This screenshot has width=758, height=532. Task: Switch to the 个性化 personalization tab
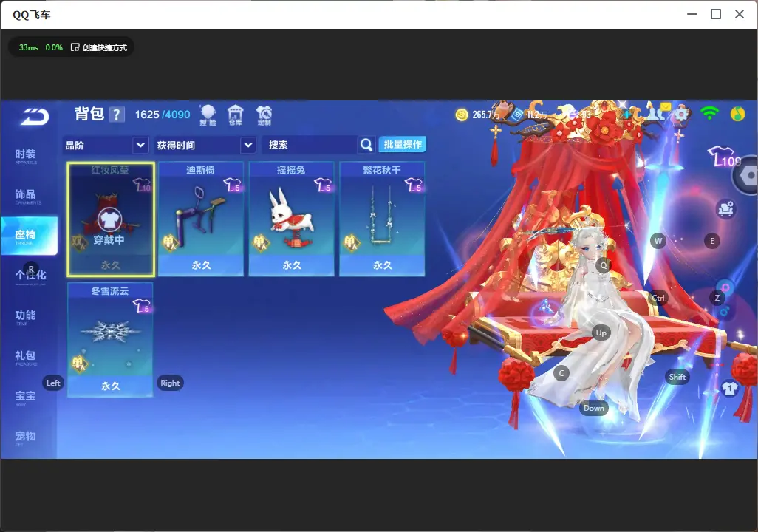point(30,276)
